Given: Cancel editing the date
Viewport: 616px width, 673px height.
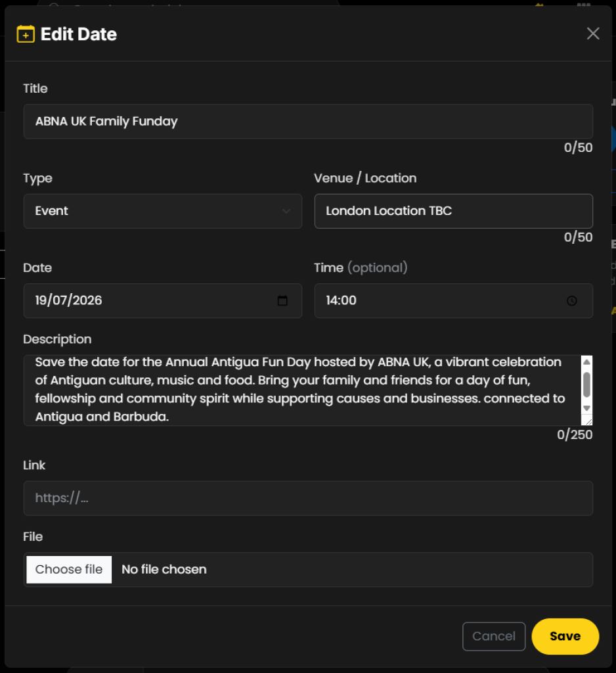Looking at the screenshot, I should tap(493, 636).
